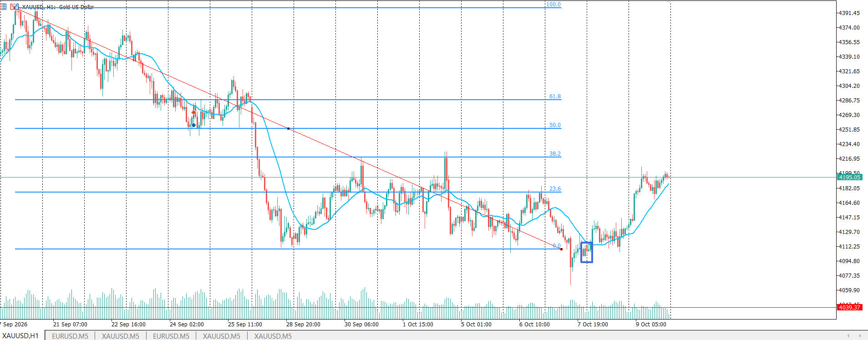Click the tab bar left scroll arrow
Screen dimensions: 868x340
849,336
